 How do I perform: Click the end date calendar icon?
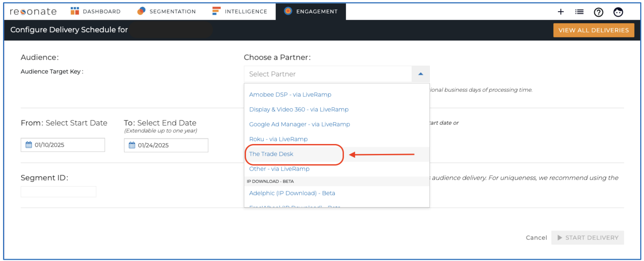pos(132,145)
